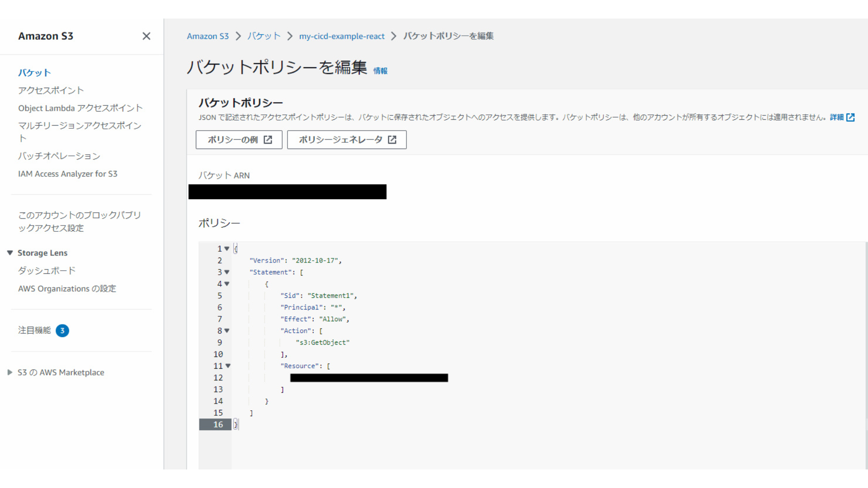Select line 16 in the policy editor gutter
Image resolution: width=868 pixels, height=488 pixels.
point(218,424)
